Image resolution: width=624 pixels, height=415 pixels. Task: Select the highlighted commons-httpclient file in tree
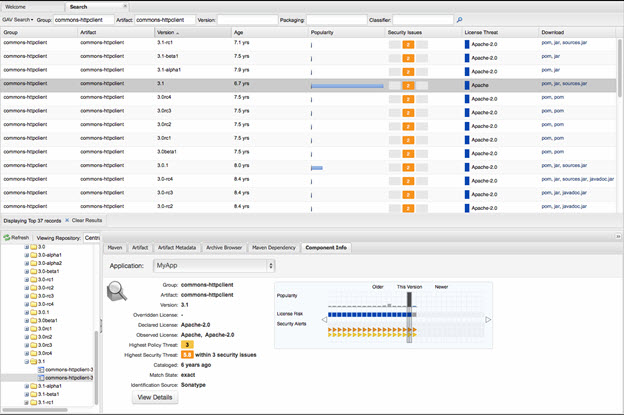[69, 377]
